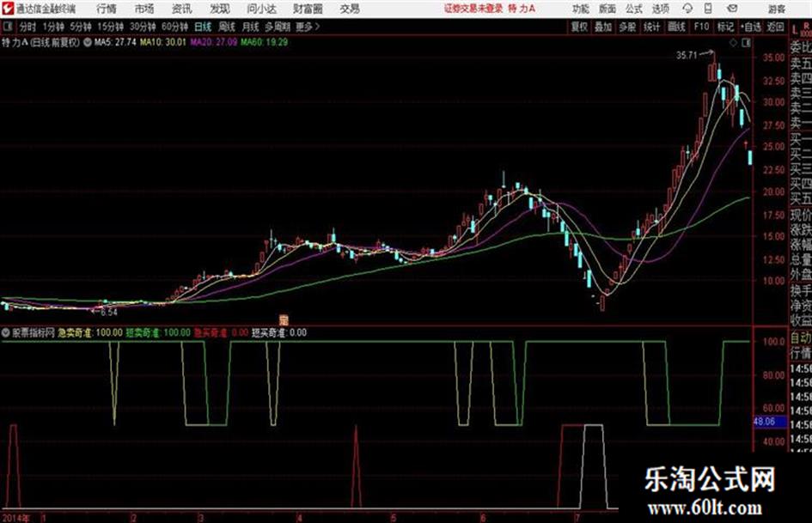The image size is (812, 523).
Task: Click the 急买奇准 0.00 indicator value
Action: (221, 333)
